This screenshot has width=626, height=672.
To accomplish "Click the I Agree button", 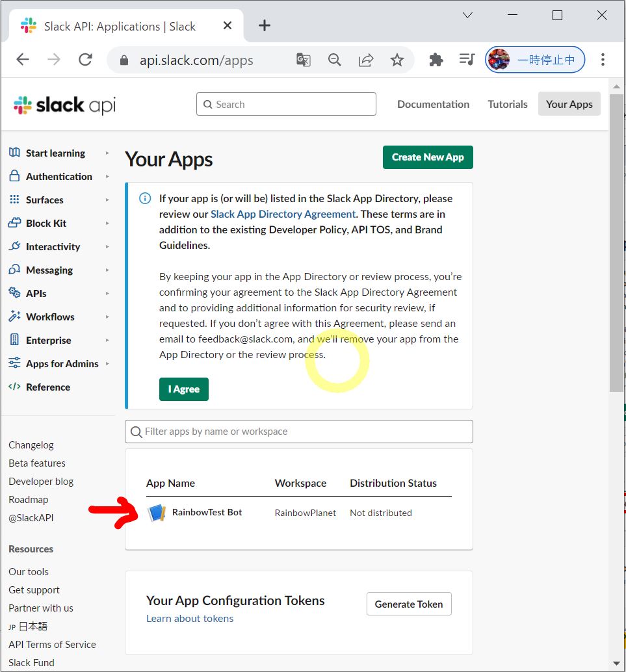I will point(184,389).
